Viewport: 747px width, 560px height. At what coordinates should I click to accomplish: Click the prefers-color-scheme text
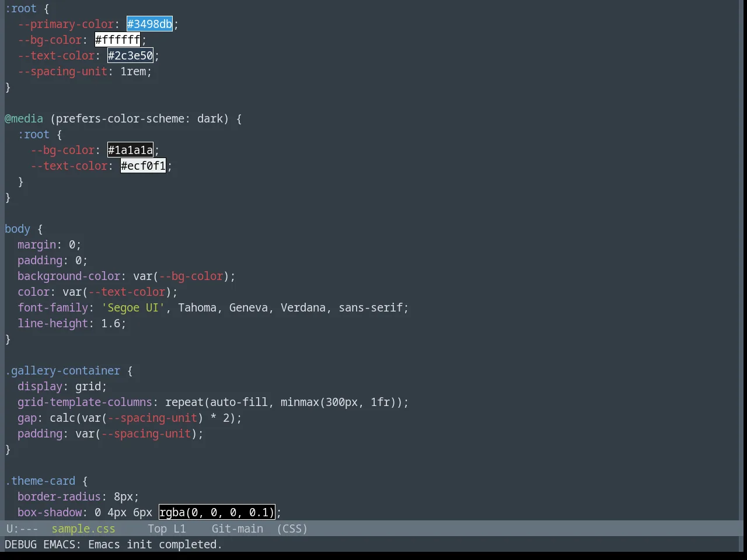point(120,118)
